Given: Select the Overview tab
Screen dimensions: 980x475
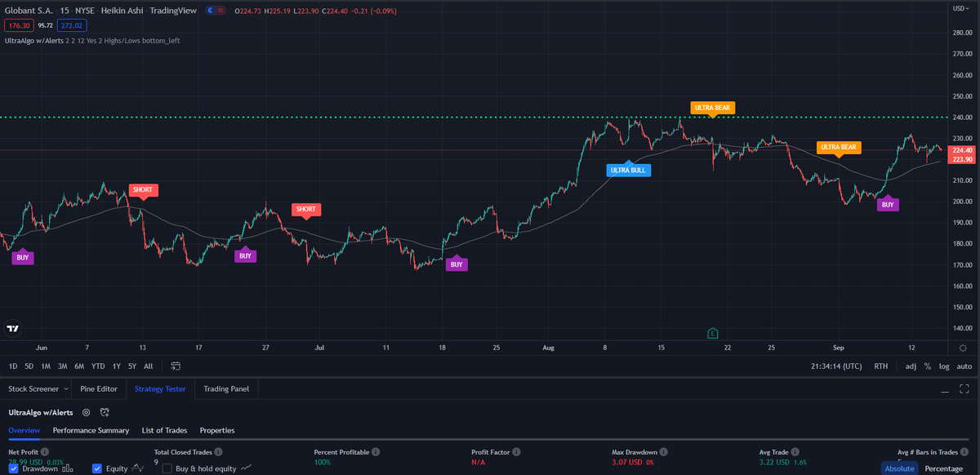Looking at the screenshot, I should pyautogui.click(x=24, y=430).
